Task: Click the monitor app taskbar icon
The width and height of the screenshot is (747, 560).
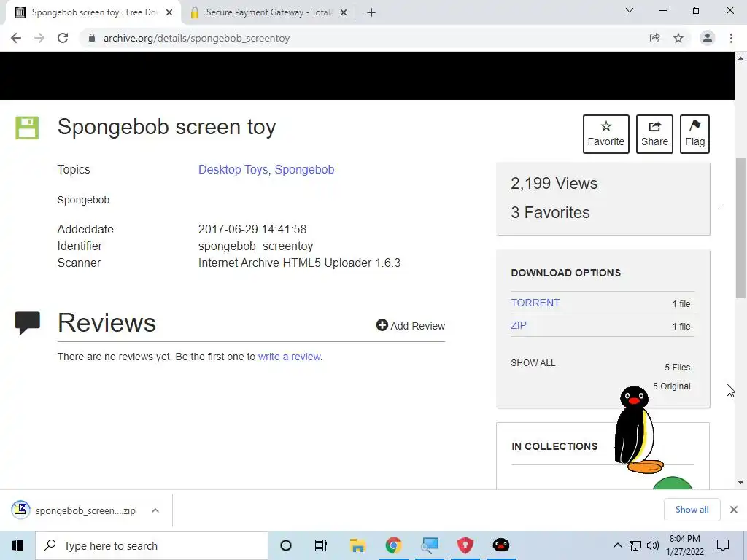Action: tap(430, 545)
